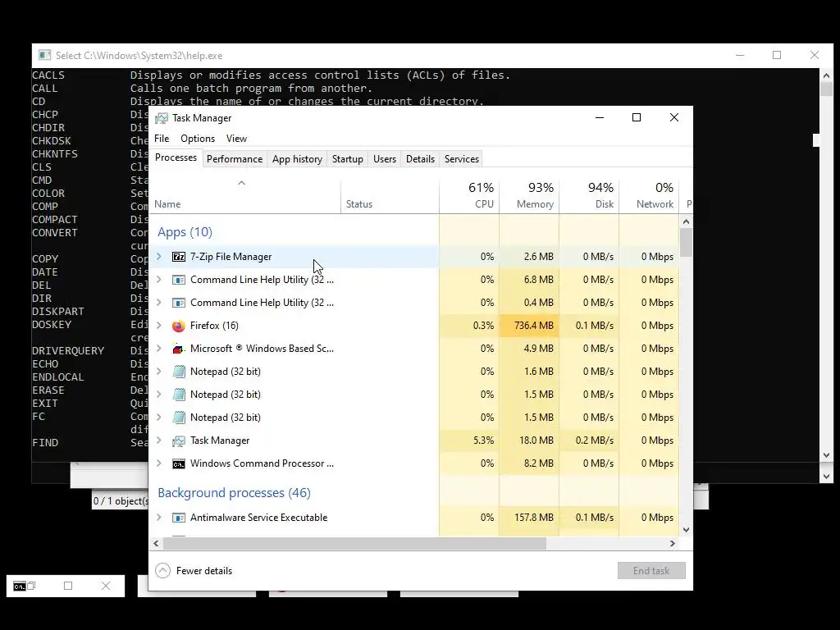This screenshot has width=840, height=630.
Task: Click the Notepad row using 1.6 MB
Action: click(414, 372)
